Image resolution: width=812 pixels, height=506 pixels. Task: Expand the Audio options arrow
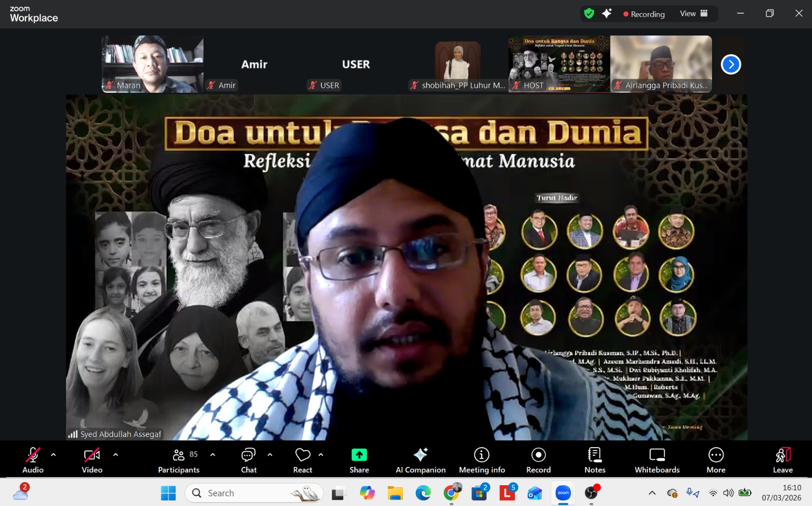coord(53,455)
